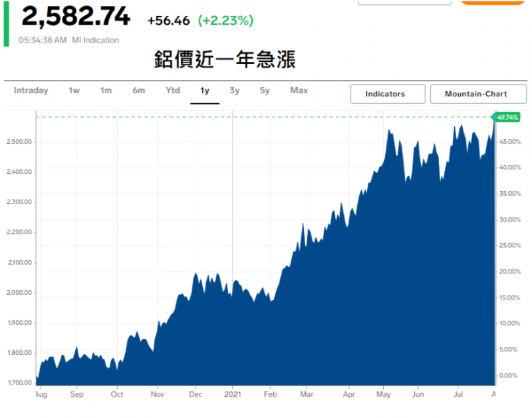Click the 2021 label on time axis
The width and height of the screenshot is (532, 418).
click(x=233, y=394)
